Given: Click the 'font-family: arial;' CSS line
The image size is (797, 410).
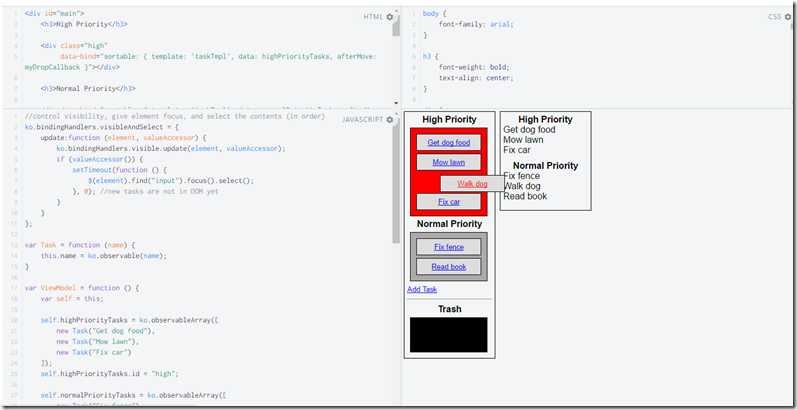Looking at the screenshot, I should [x=476, y=24].
